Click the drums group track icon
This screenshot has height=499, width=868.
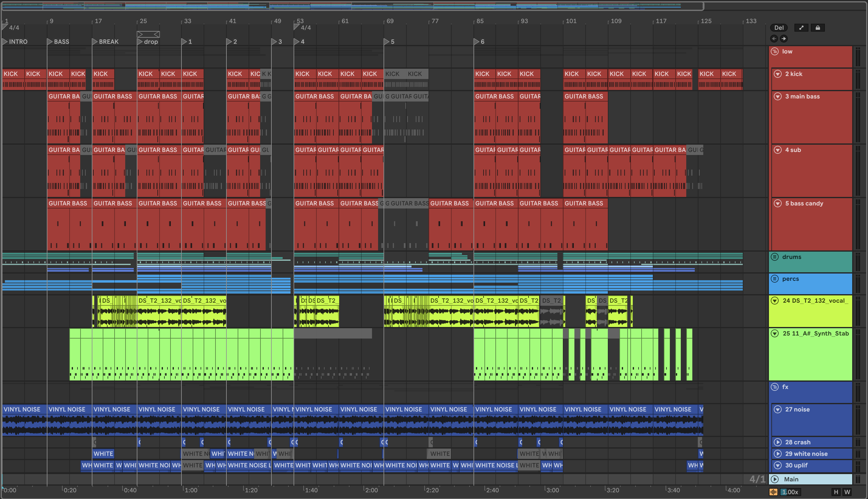click(x=774, y=257)
